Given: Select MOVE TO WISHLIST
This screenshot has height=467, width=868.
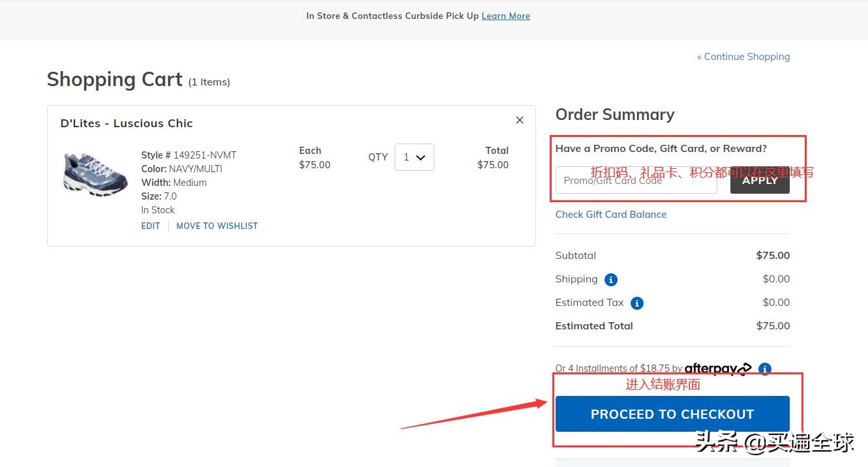Looking at the screenshot, I should 217,226.
